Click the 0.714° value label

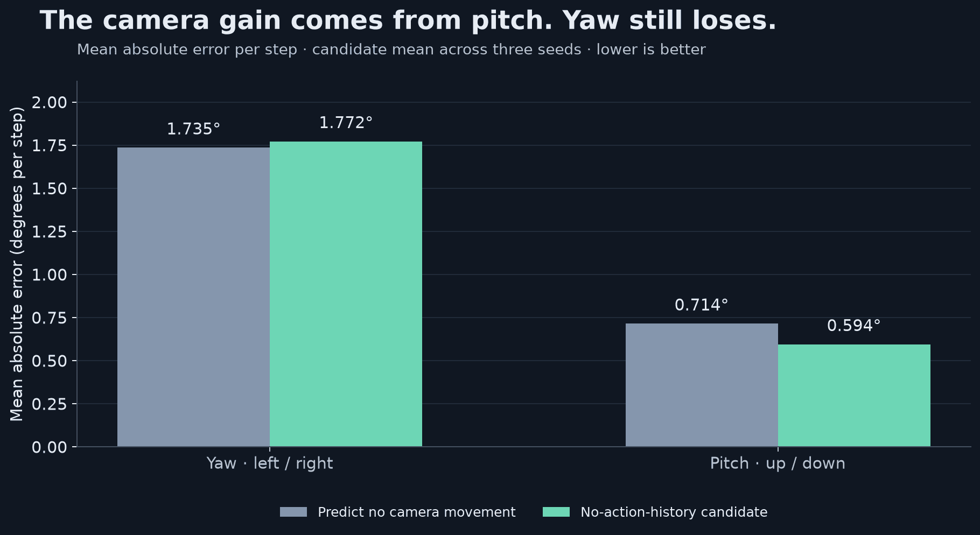click(x=702, y=305)
